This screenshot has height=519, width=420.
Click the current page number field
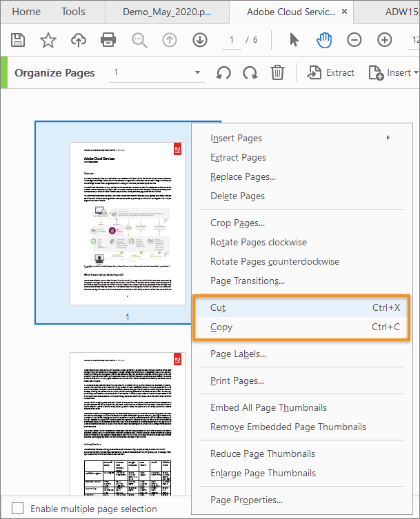pyautogui.click(x=232, y=40)
